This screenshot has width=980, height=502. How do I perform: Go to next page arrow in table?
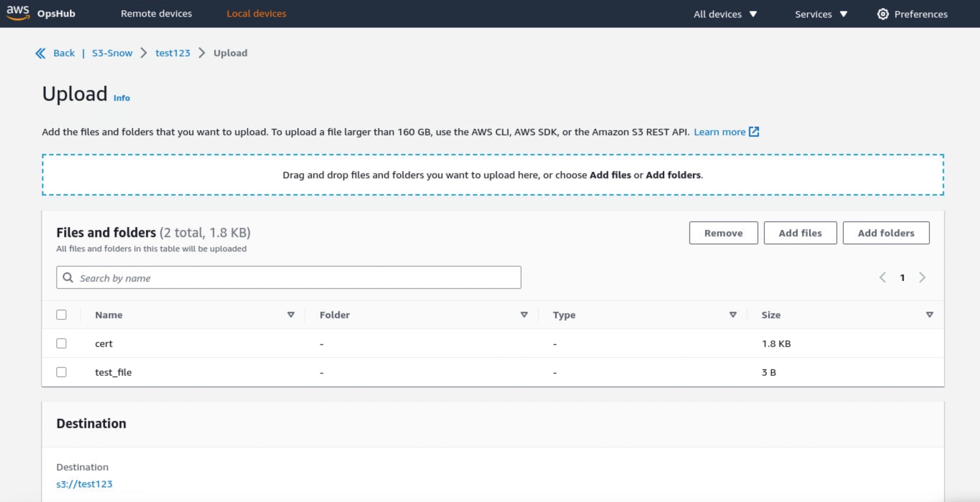pyautogui.click(x=922, y=278)
